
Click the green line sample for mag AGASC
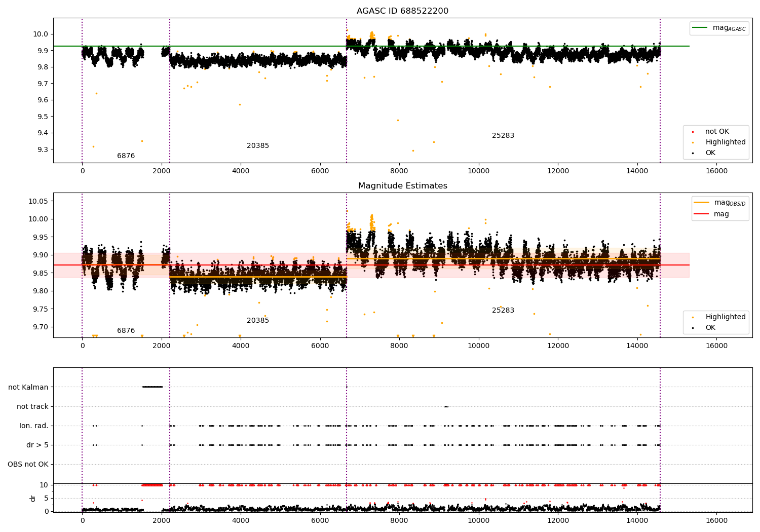(701, 28)
